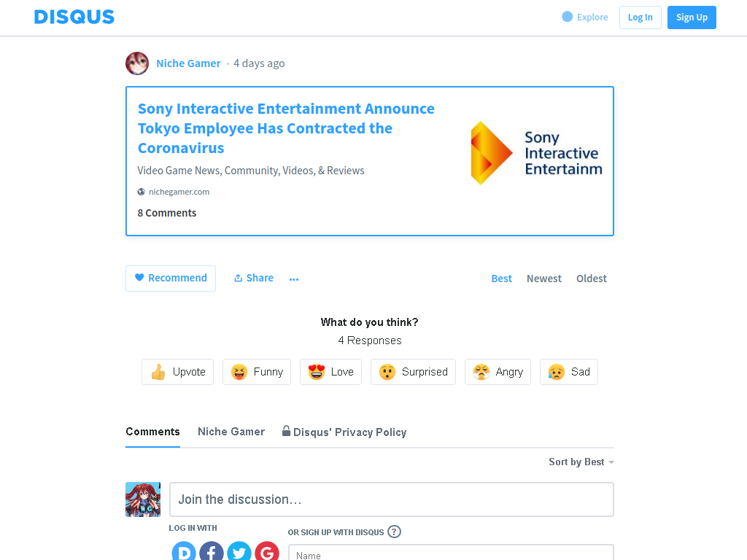Click the question mark help icon
747x560 pixels.
(395, 532)
